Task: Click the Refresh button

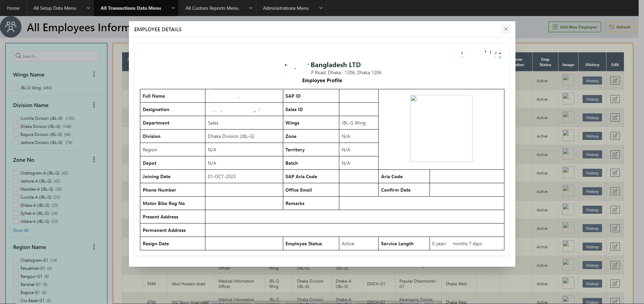Action: tap(620, 27)
